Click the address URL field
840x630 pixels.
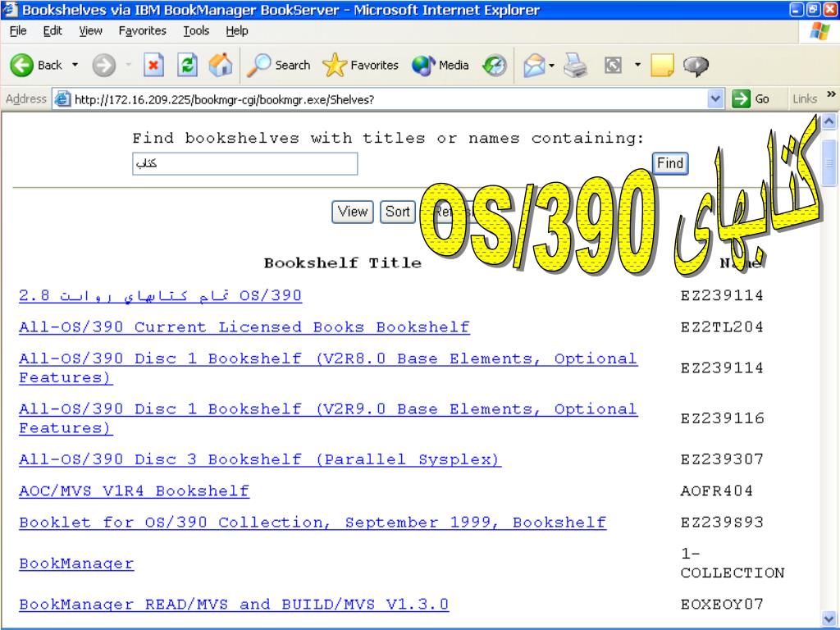click(x=389, y=99)
